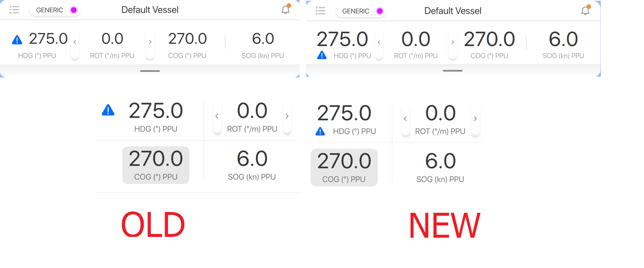
Task: Select the 0.0 ROT reading in the NEW grid view
Action: (x=441, y=113)
